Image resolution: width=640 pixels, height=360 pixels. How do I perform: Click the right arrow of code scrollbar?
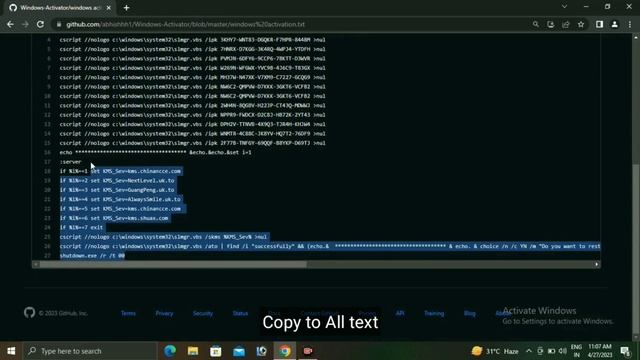click(x=597, y=264)
